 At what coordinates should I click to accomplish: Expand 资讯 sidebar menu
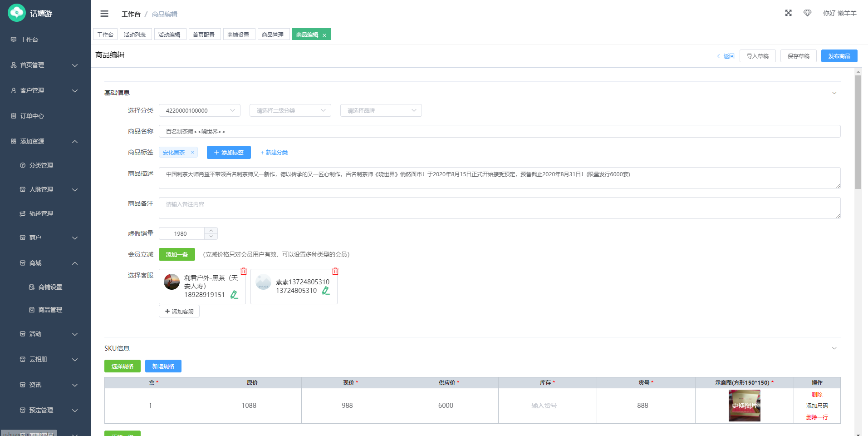45,385
